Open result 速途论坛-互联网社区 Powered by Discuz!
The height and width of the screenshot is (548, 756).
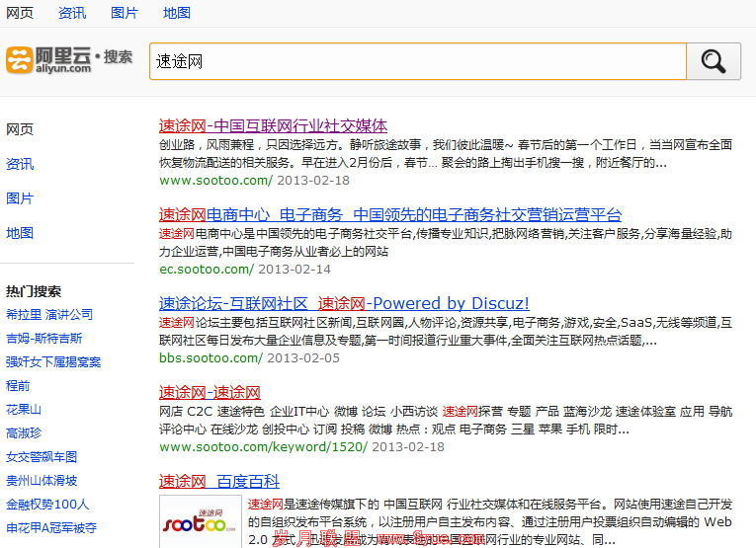pos(344,303)
